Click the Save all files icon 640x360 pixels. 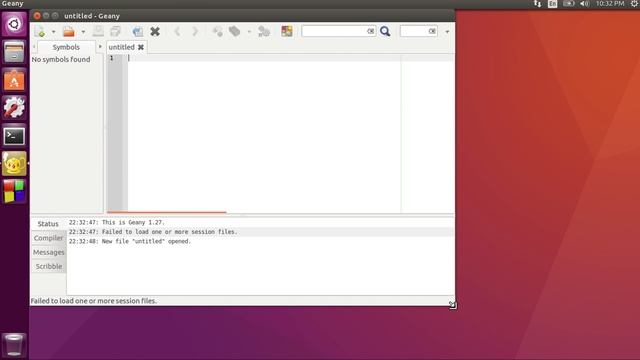click(x=116, y=31)
